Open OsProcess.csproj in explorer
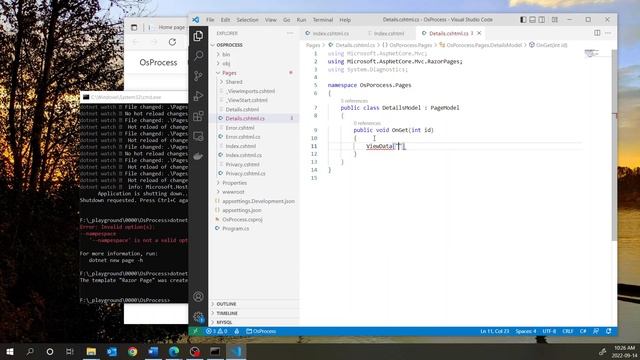This screenshot has height=360, width=640. click(254, 220)
